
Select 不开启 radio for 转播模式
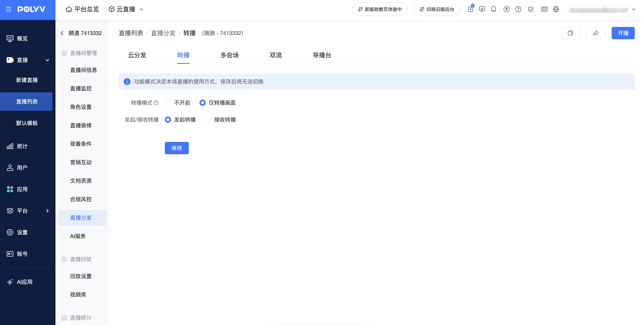[x=168, y=103]
